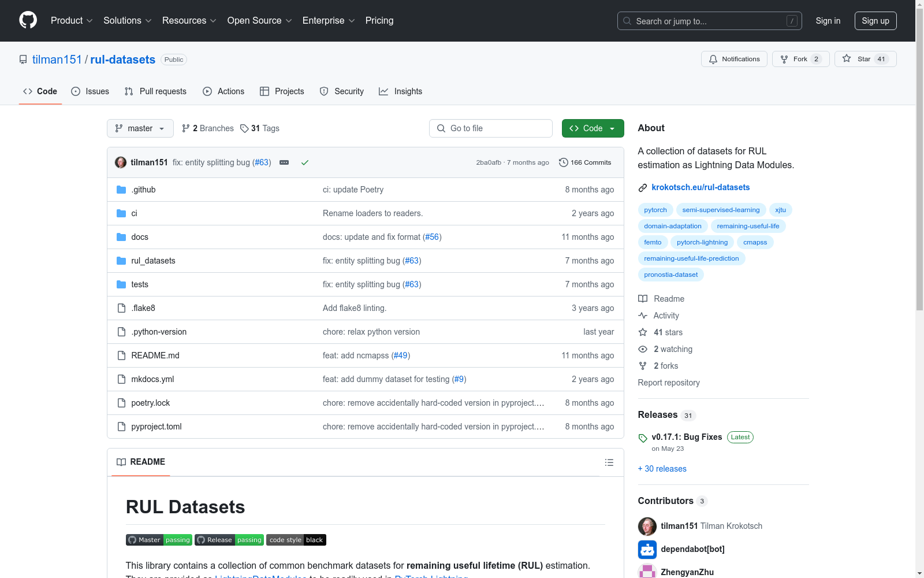Open the Insights tab

401,91
